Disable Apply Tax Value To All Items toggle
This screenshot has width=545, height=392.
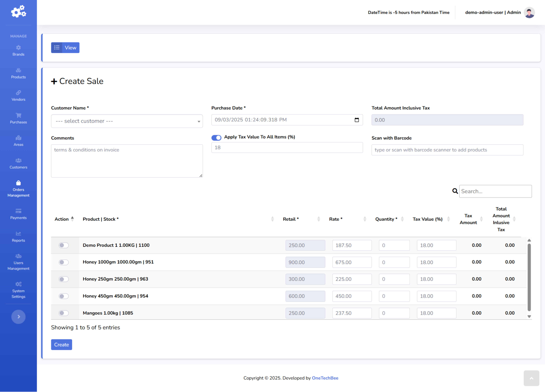pos(216,137)
